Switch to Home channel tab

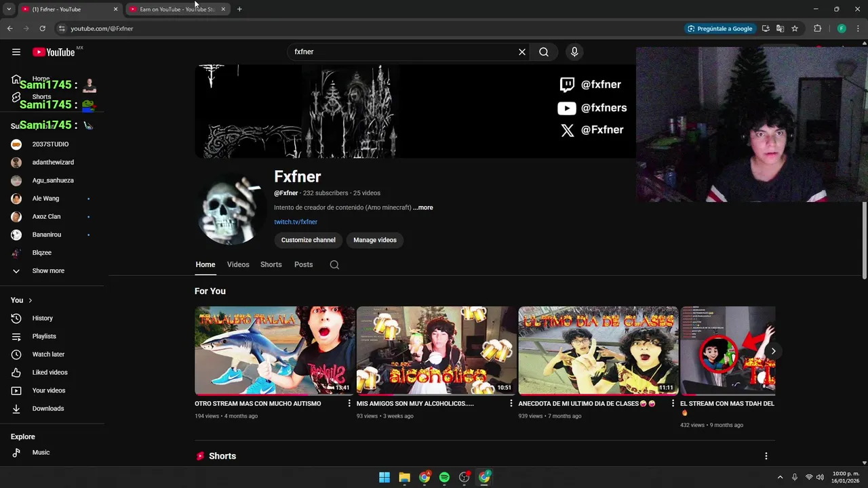tap(205, 264)
